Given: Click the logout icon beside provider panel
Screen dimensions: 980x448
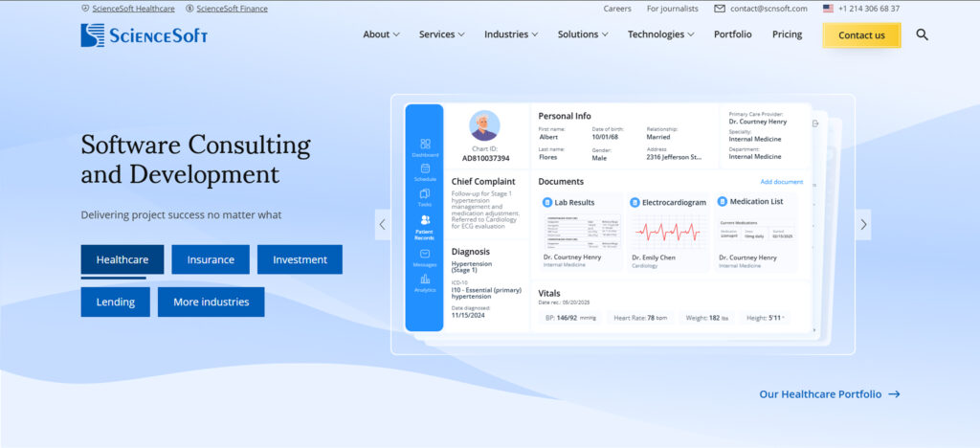Looking at the screenshot, I should [x=815, y=123].
